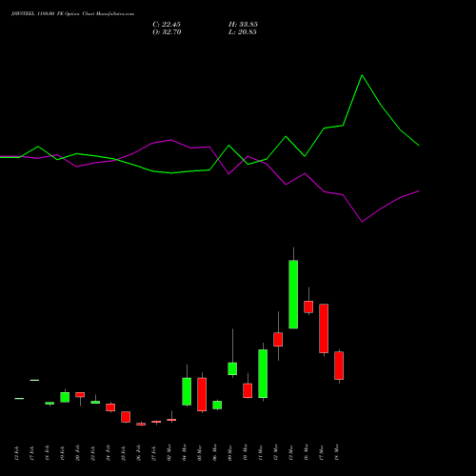Click the green candle above 04 Mar
The image size is (476, 476).
click(x=187, y=391)
